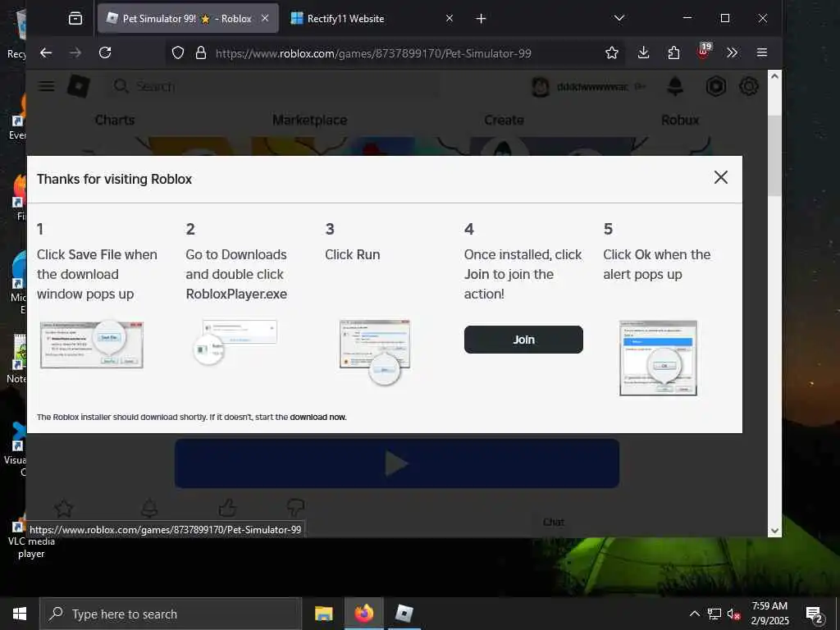
Task: Open the Extensions puzzle icon
Action: coord(673,52)
